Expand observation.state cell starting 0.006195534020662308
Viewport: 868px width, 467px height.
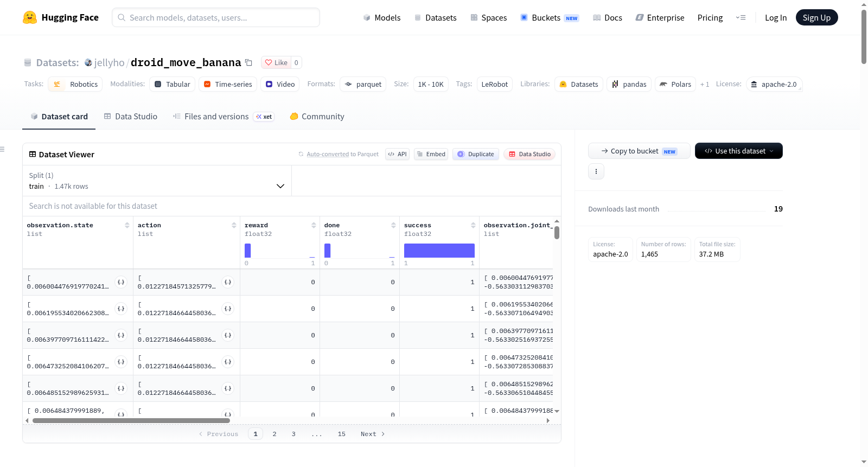point(121,309)
